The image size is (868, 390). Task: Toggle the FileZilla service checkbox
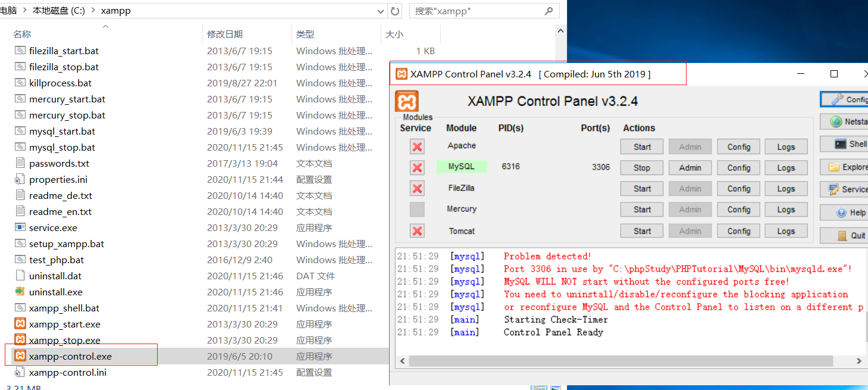(417, 189)
